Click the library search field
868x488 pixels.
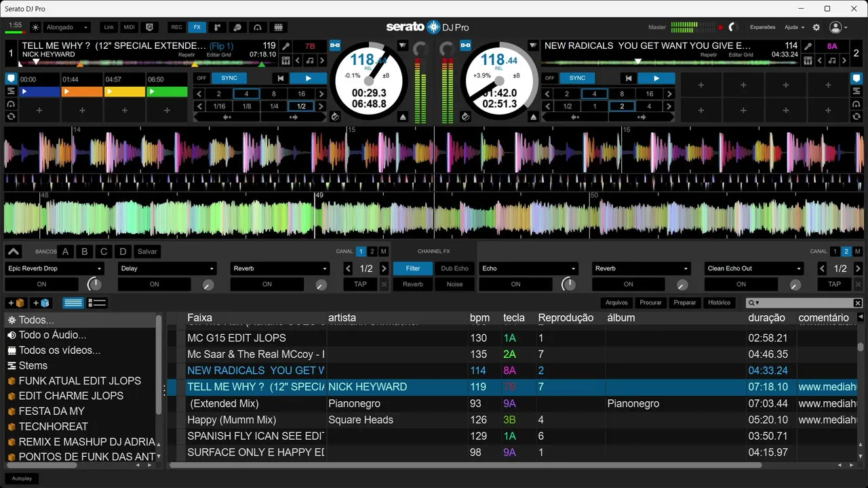pyautogui.click(x=804, y=303)
